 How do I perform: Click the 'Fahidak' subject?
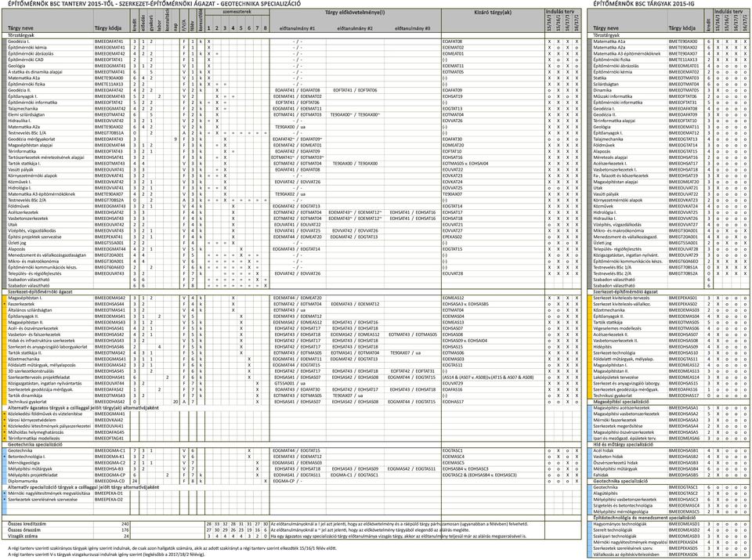click(601, 475)
